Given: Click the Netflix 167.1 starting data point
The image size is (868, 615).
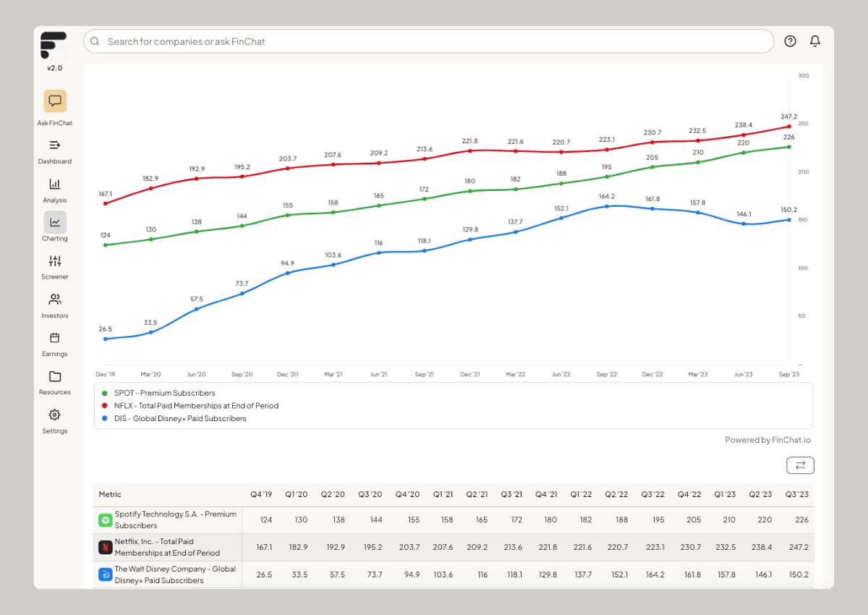Looking at the screenshot, I should click(105, 203).
